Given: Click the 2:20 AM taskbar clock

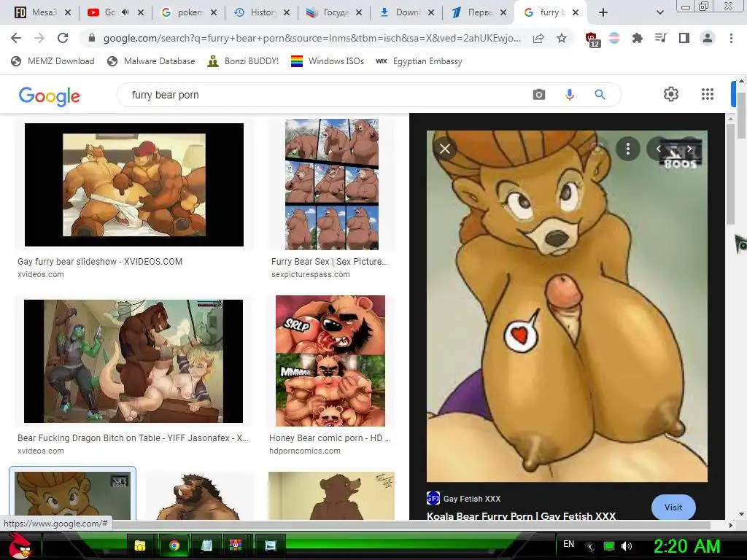Looking at the screenshot, I should [x=686, y=546].
